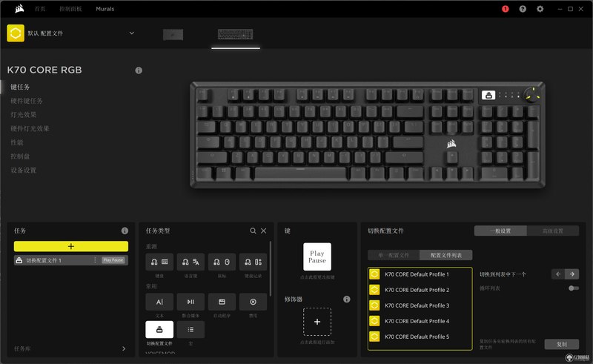Image resolution: width=593 pixels, height=364 pixels.
Task: Click the task type panel scrollbar
Action: 271,268
